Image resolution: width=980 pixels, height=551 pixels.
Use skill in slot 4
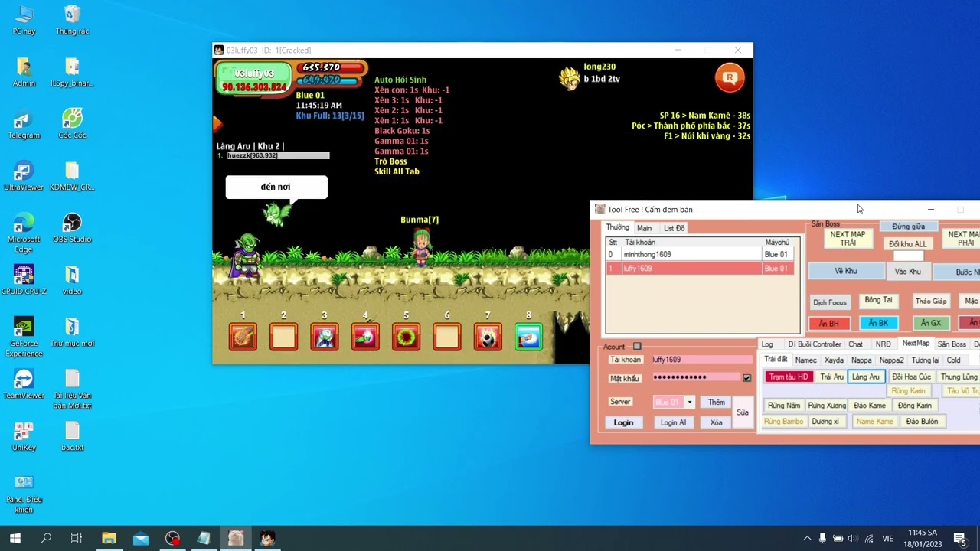coord(365,337)
